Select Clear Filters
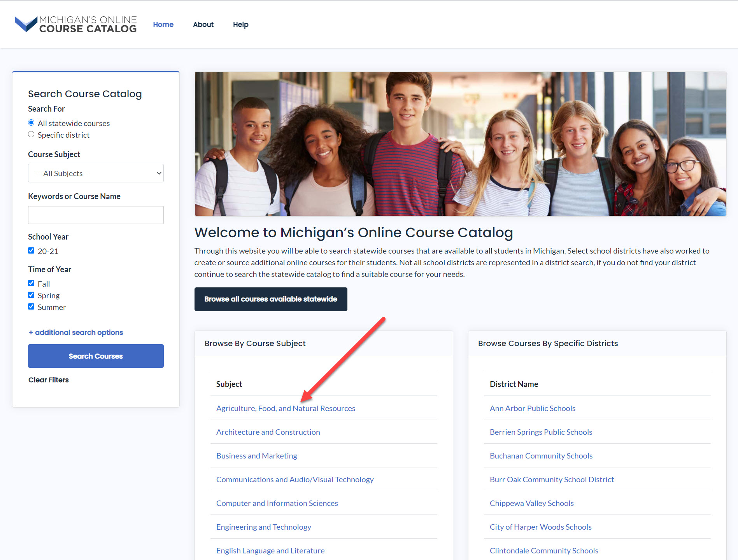 click(x=48, y=380)
